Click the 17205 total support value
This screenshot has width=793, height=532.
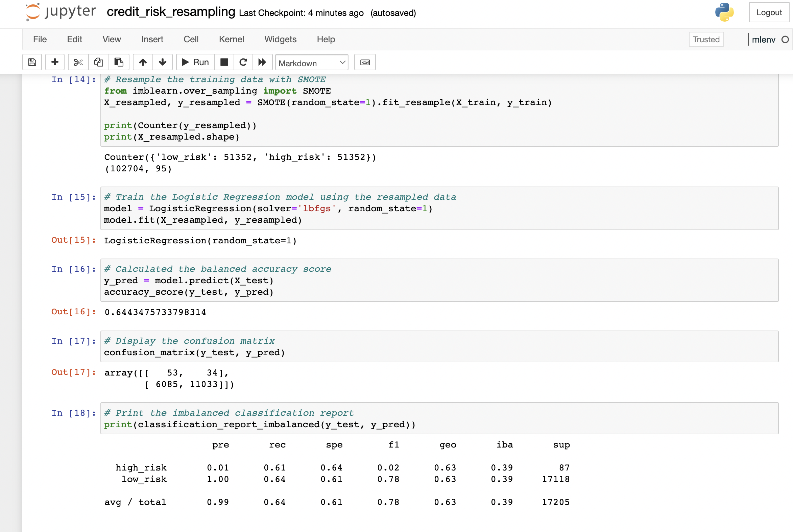[x=556, y=502]
